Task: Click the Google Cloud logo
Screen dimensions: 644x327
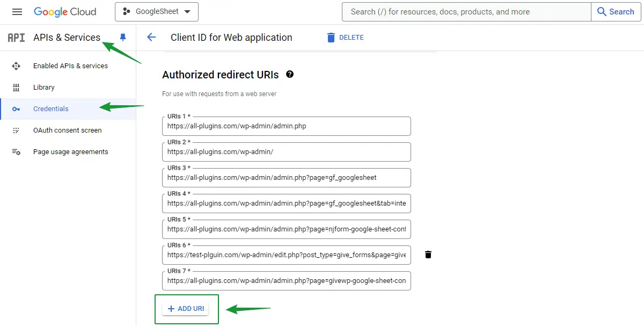Action: point(65,12)
